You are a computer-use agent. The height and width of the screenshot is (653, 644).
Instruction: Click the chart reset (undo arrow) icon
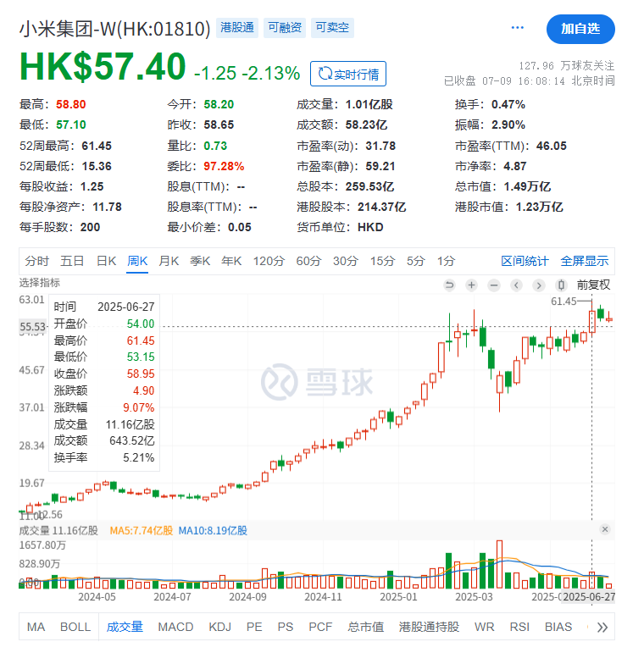point(449,285)
